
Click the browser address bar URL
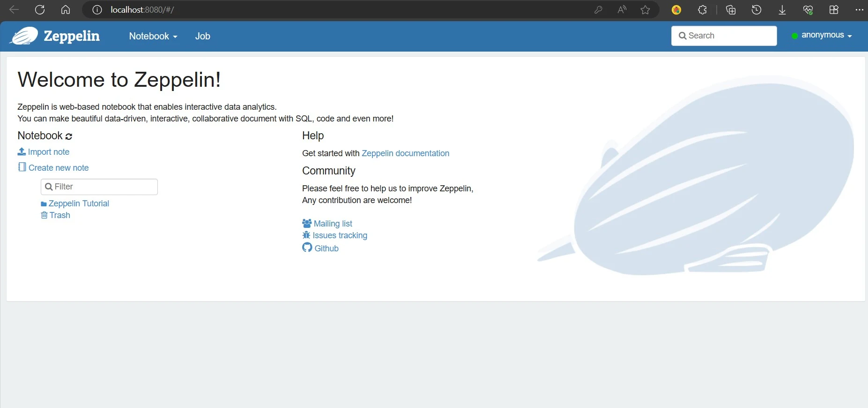[x=142, y=10]
